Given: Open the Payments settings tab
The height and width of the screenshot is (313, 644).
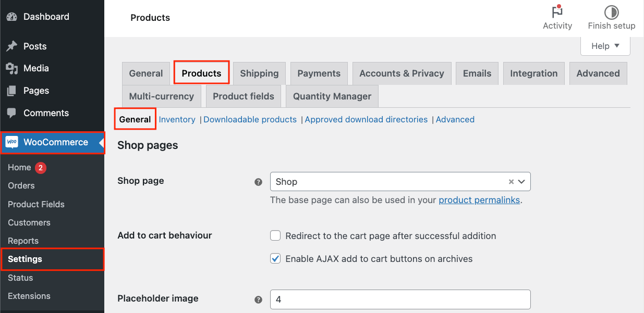Looking at the screenshot, I should click(x=319, y=73).
